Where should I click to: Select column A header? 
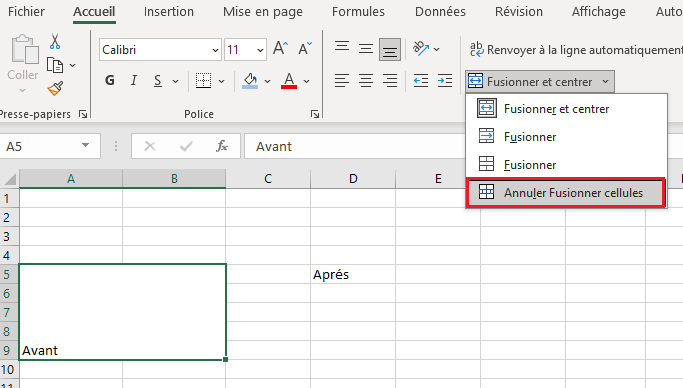71,179
